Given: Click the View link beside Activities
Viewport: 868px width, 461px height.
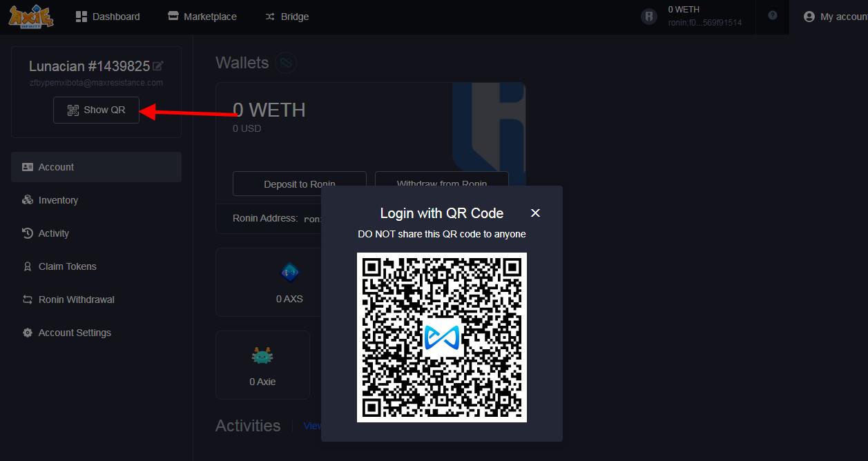Looking at the screenshot, I should click(x=312, y=426).
